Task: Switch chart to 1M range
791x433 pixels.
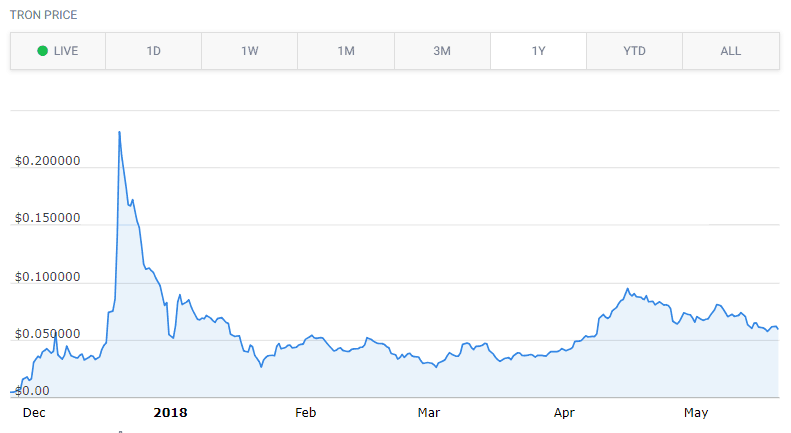Action: [x=346, y=51]
